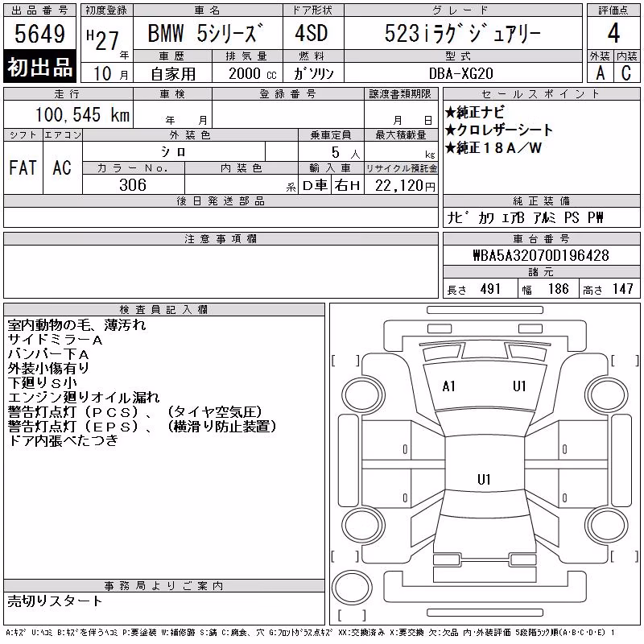Click warning light note mentioning PCS

(134, 411)
